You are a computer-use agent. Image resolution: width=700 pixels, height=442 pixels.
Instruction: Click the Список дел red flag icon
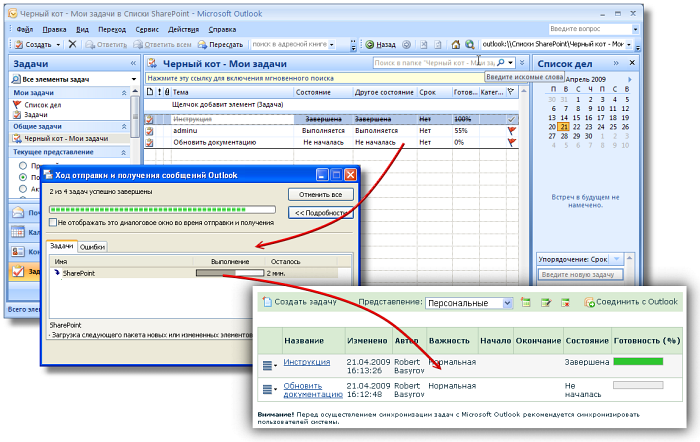click(17, 105)
